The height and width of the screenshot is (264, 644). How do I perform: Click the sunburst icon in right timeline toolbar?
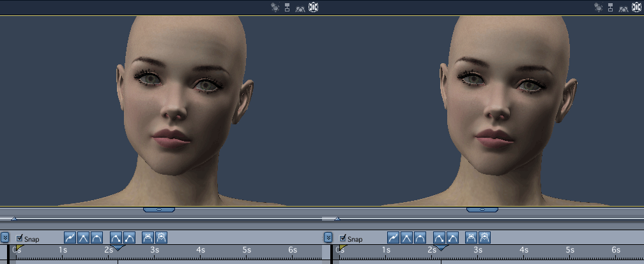pyautogui.click(x=485, y=237)
